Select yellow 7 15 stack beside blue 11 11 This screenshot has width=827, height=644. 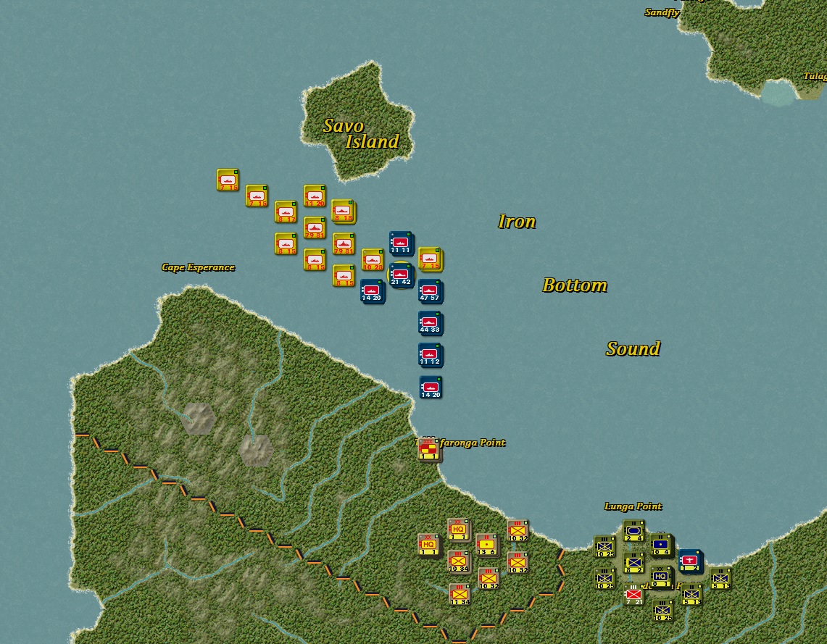click(431, 259)
